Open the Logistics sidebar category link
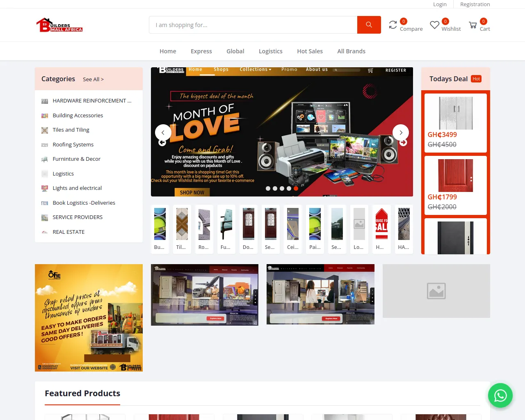Image resolution: width=525 pixels, height=420 pixels. (63, 174)
